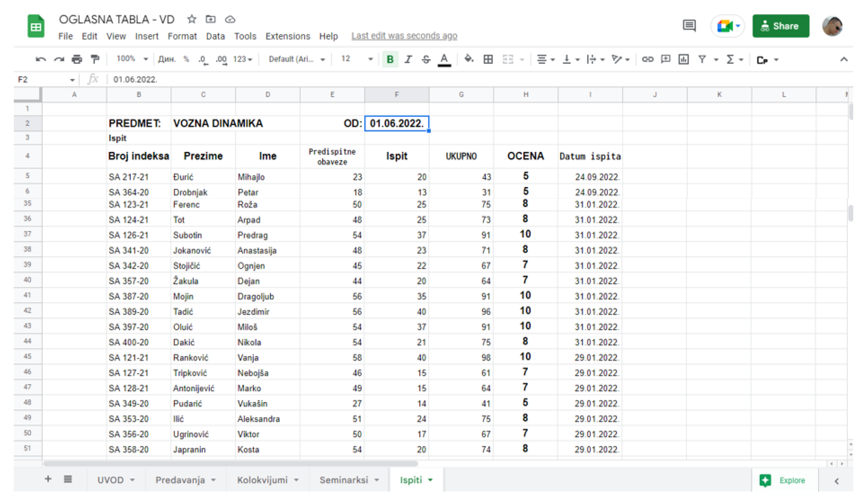The height and width of the screenshot is (504, 868).
Task: Expand the font size 12 dropdown
Action: click(x=357, y=59)
